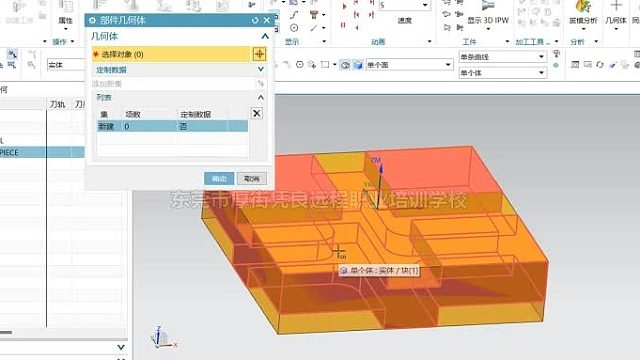Screen dimensions: 640x360
Task: Close the 部件几何体 dialog
Action: [267, 20]
